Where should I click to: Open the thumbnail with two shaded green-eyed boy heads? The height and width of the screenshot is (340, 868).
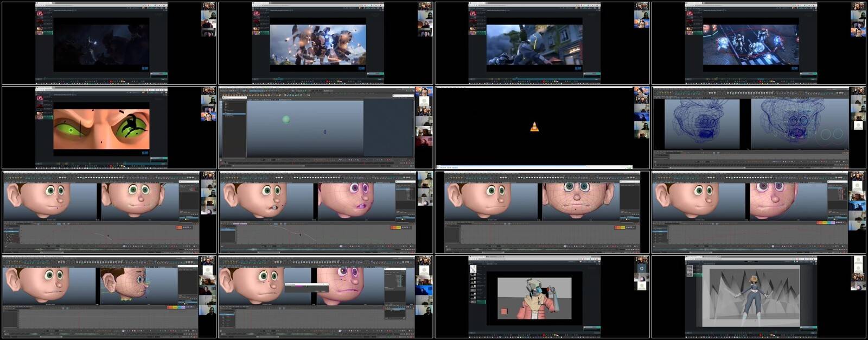click(109, 212)
